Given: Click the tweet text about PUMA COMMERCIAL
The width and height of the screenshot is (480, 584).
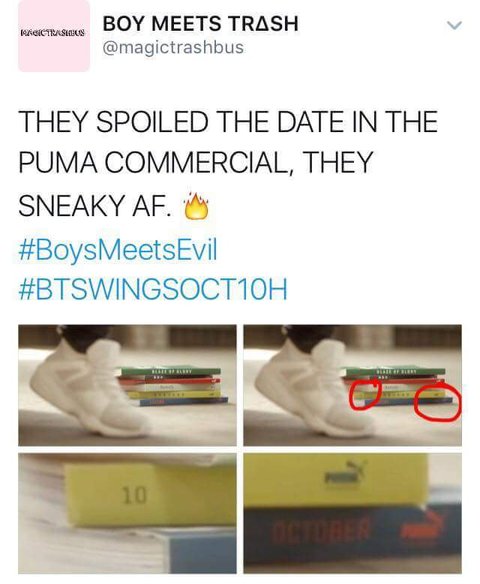Looking at the screenshot, I should point(228,164).
